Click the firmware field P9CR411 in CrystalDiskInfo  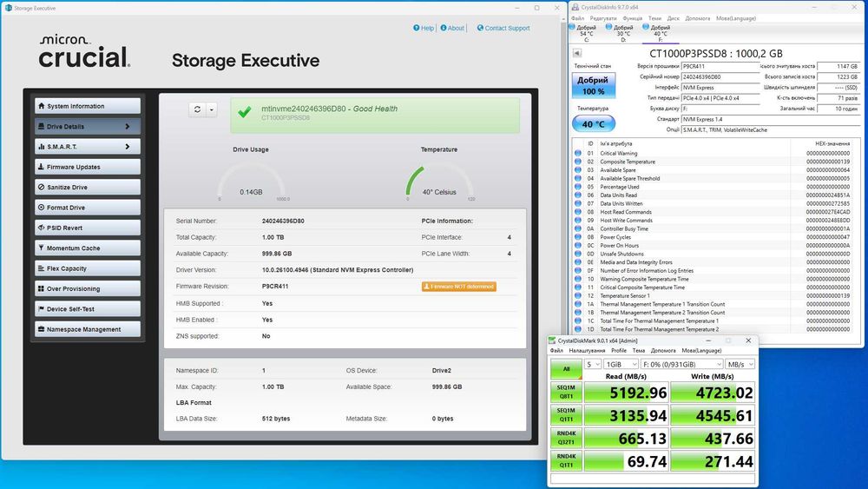click(720, 66)
